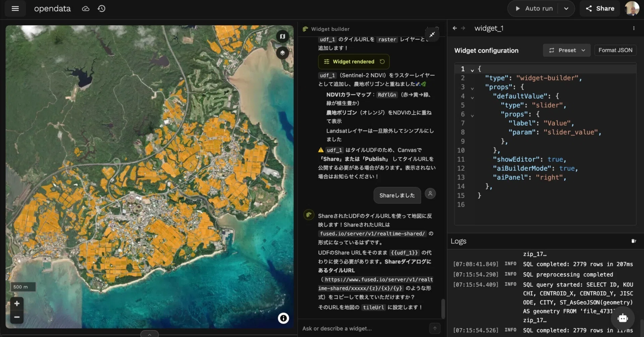Click the chat panel vertical scrollbar

[x=443, y=308]
